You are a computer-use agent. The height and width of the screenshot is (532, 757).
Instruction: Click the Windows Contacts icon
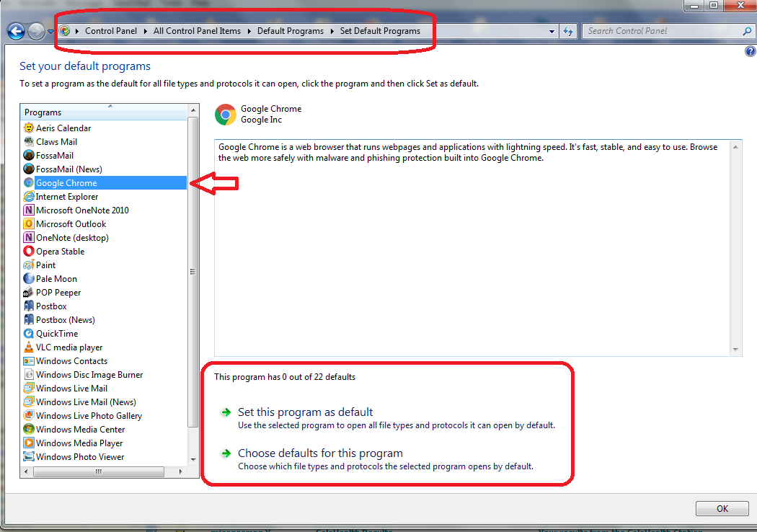(x=29, y=360)
